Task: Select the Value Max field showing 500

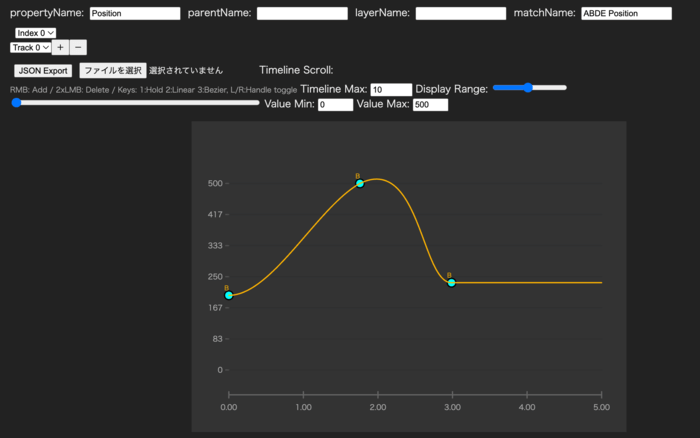Action: [430, 104]
